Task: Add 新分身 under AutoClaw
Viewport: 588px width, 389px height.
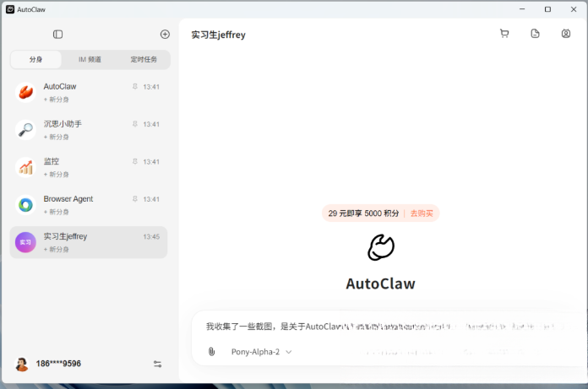Action: click(57, 100)
